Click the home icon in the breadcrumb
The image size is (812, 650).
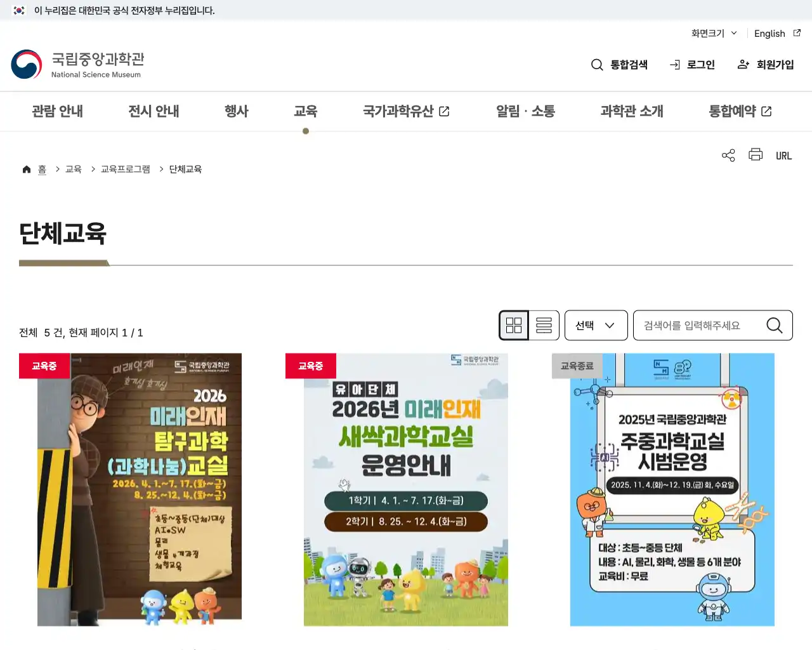coord(27,168)
